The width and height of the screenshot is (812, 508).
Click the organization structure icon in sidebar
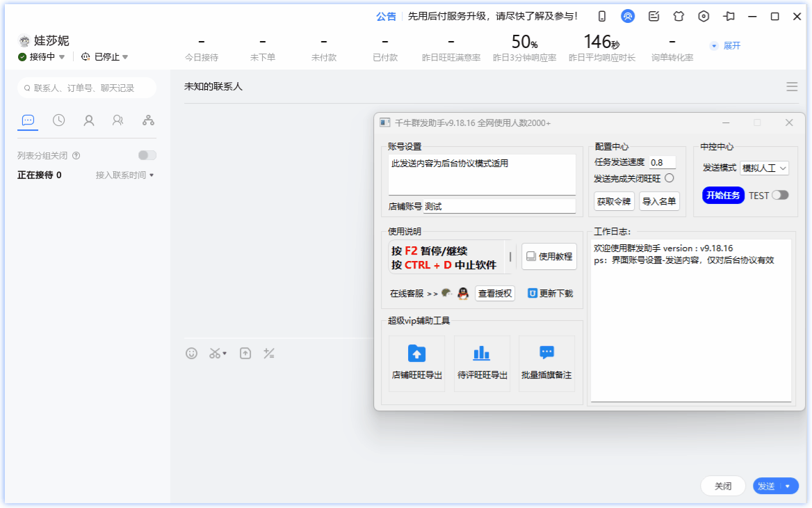pyautogui.click(x=148, y=120)
